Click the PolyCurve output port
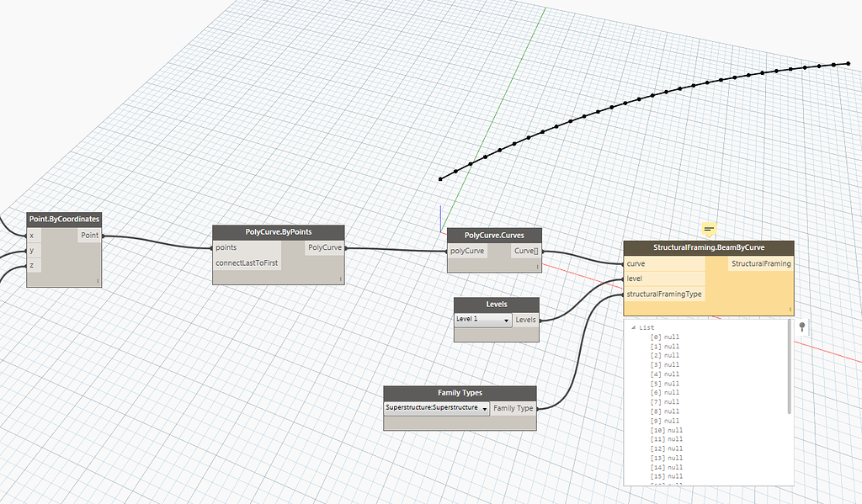The height and width of the screenshot is (504, 862). click(x=323, y=247)
